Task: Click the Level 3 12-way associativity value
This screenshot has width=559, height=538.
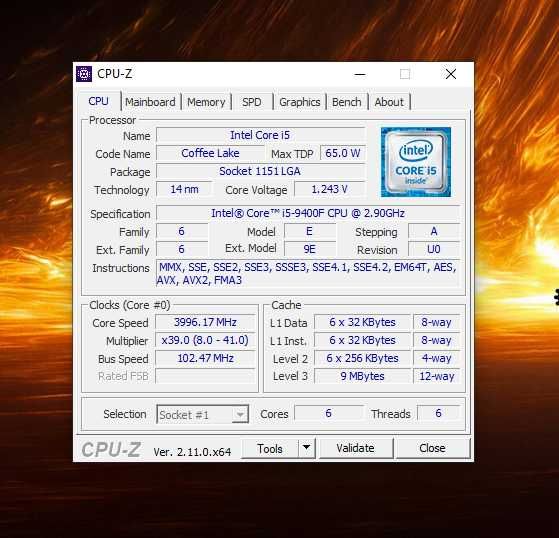Action: 437,376
